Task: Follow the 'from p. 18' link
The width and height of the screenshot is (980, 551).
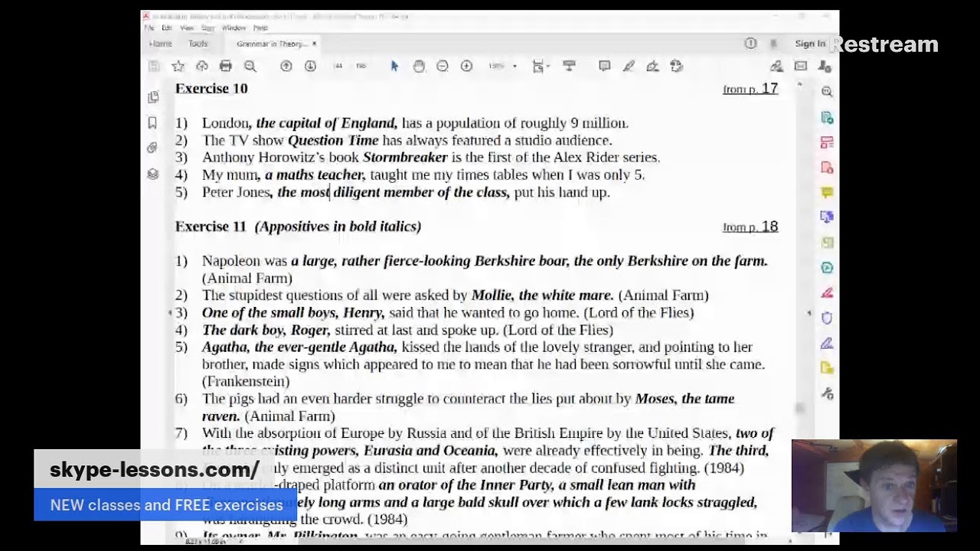Action: tap(750, 227)
